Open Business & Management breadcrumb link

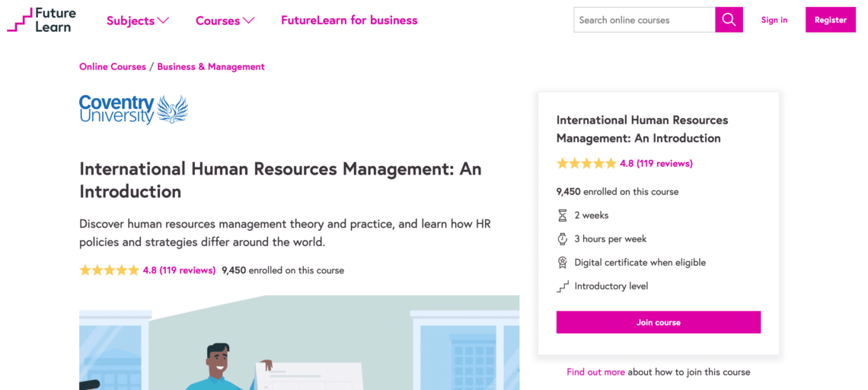(x=211, y=67)
